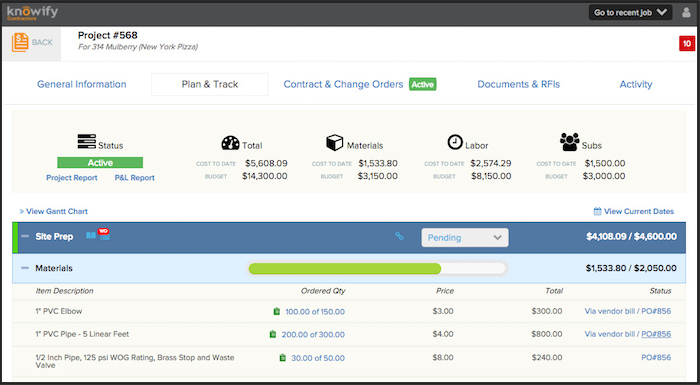
Task: Open Via vendor bill for PVC Elbow
Action: coord(610,311)
